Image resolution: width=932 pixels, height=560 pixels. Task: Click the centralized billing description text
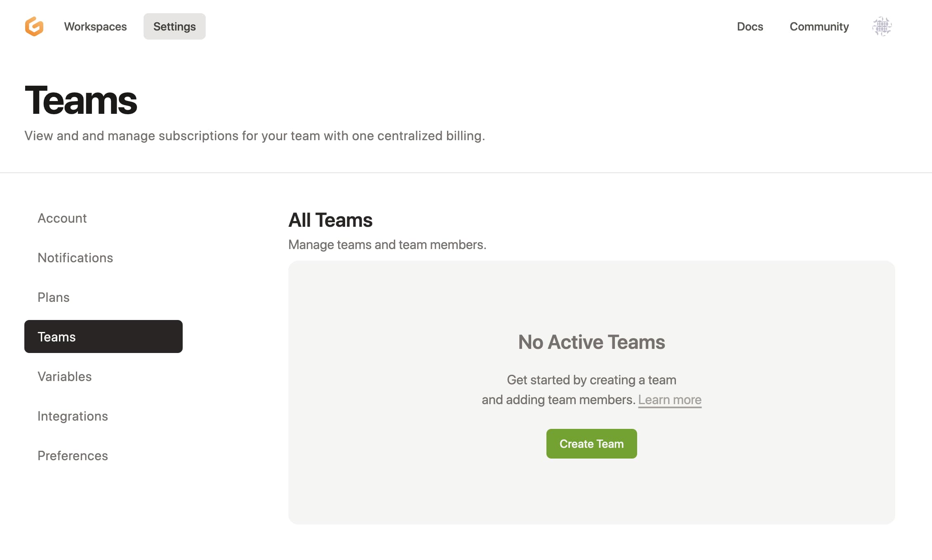(x=254, y=136)
